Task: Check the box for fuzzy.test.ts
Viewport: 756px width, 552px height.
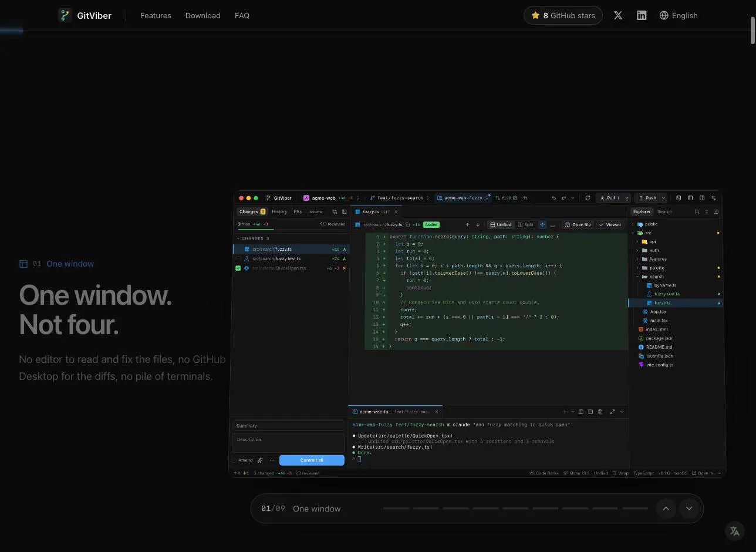Action: click(238, 259)
